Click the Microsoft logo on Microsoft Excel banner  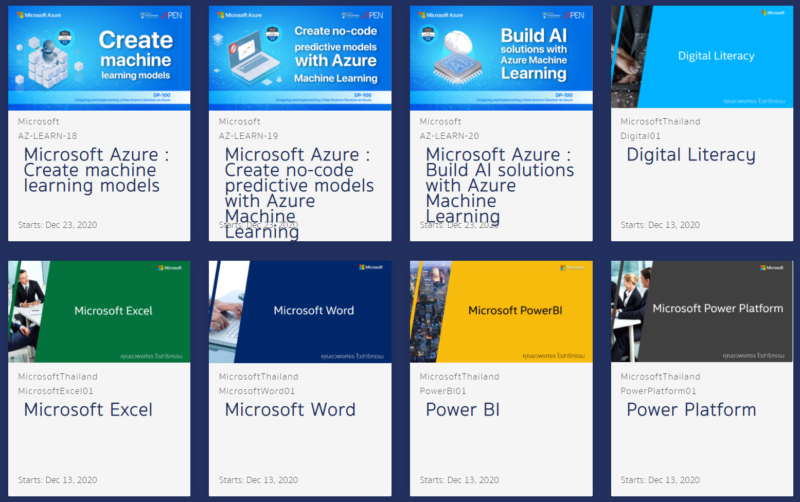click(170, 267)
